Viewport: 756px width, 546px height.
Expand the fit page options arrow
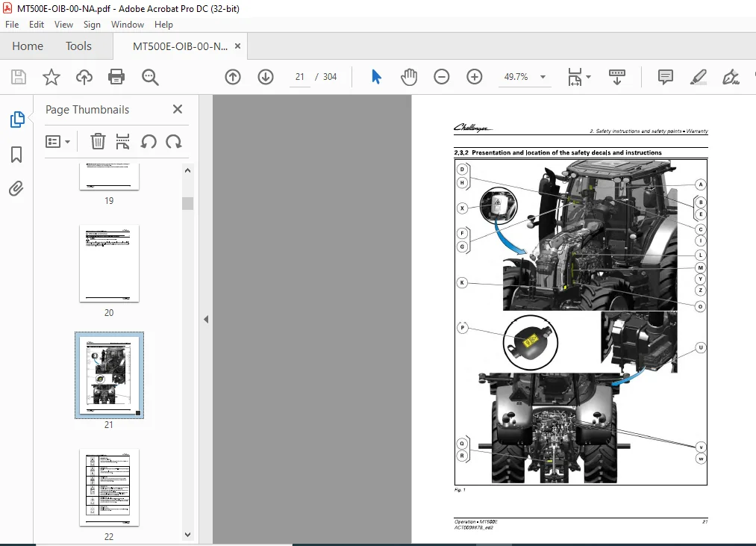tap(588, 77)
